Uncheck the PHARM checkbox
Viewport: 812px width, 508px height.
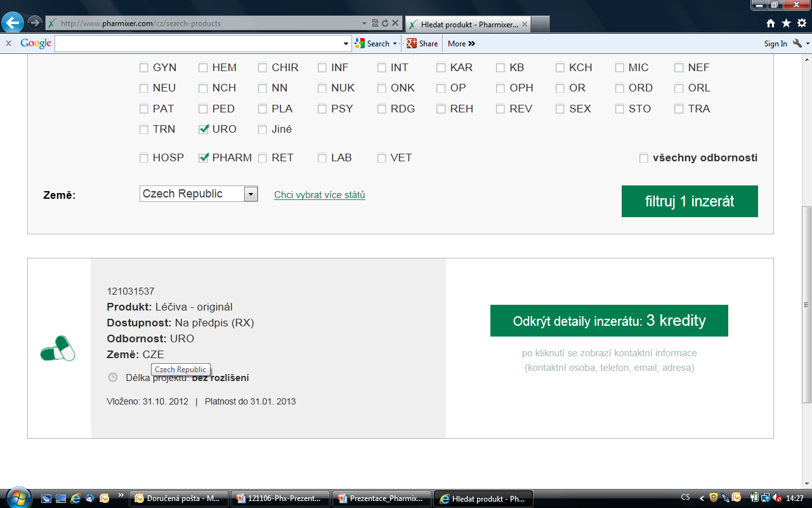[x=204, y=158]
